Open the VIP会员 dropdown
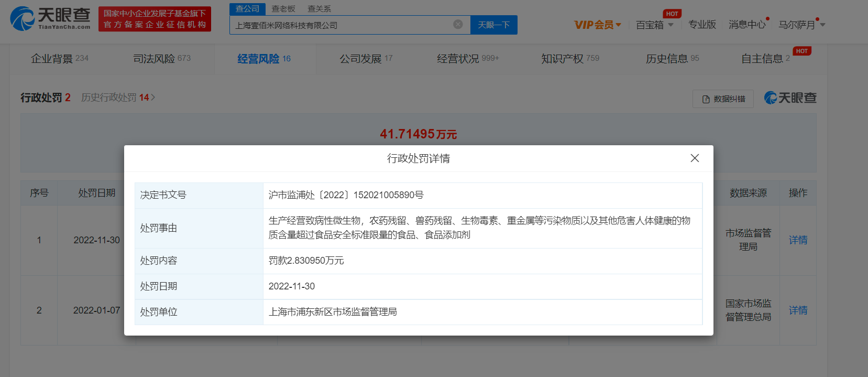 click(x=597, y=25)
